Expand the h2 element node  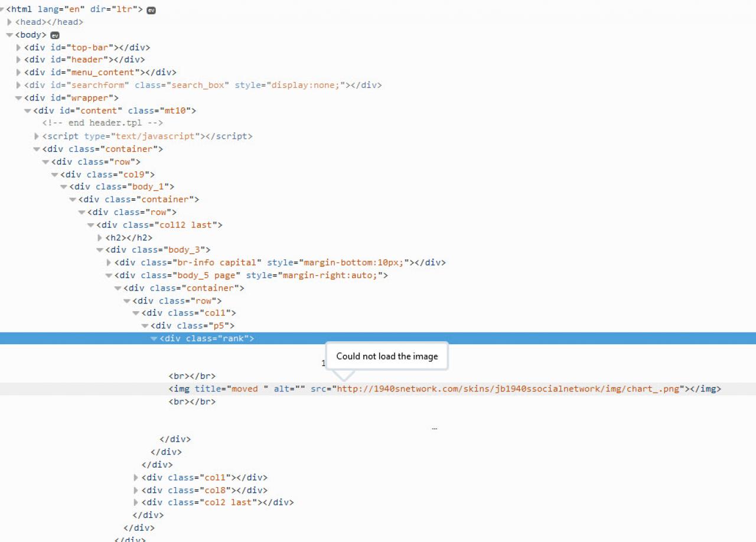pyautogui.click(x=100, y=238)
